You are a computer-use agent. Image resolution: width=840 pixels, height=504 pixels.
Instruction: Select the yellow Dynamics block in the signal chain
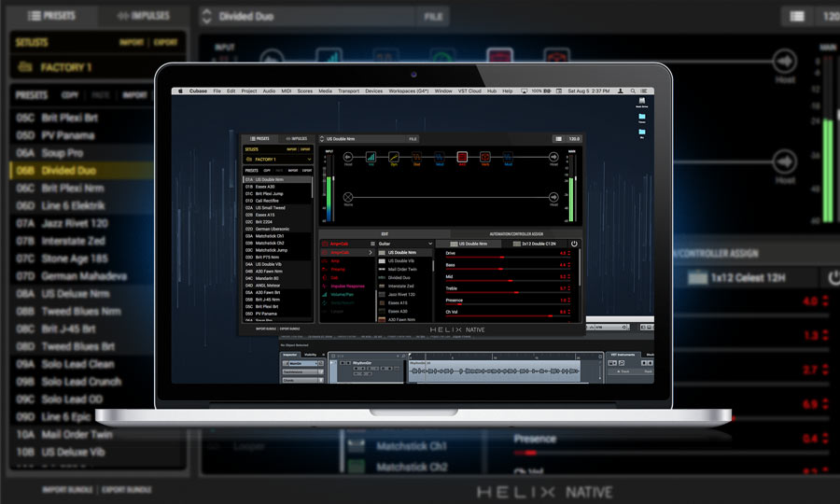[x=394, y=157]
